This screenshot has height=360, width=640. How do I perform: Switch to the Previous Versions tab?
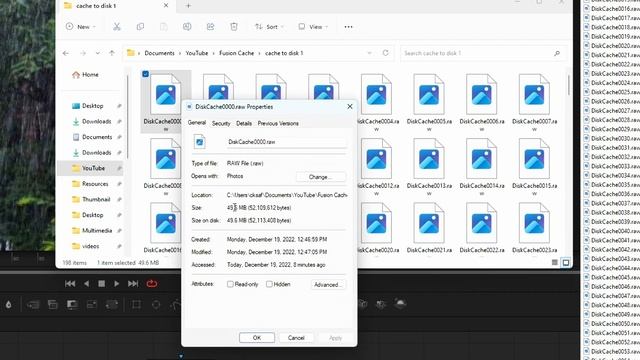pyautogui.click(x=278, y=123)
